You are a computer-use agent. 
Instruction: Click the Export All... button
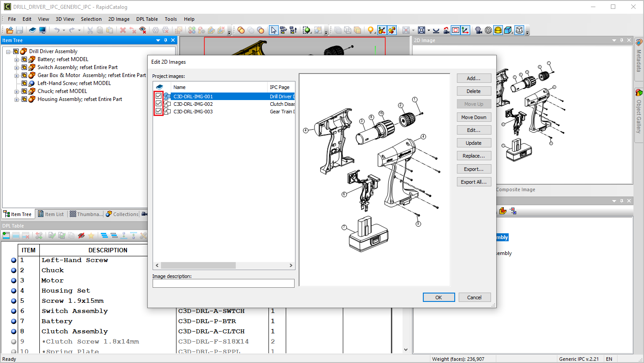[x=474, y=182]
